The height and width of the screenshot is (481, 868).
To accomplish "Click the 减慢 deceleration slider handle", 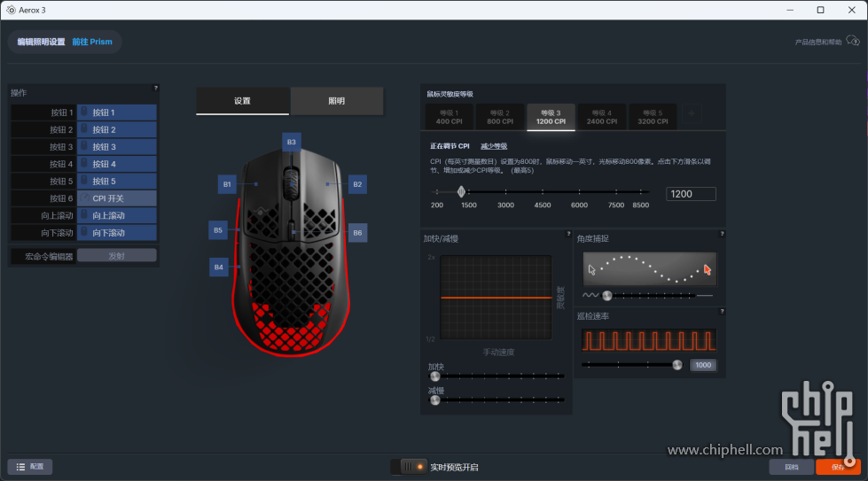I will coord(435,400).
